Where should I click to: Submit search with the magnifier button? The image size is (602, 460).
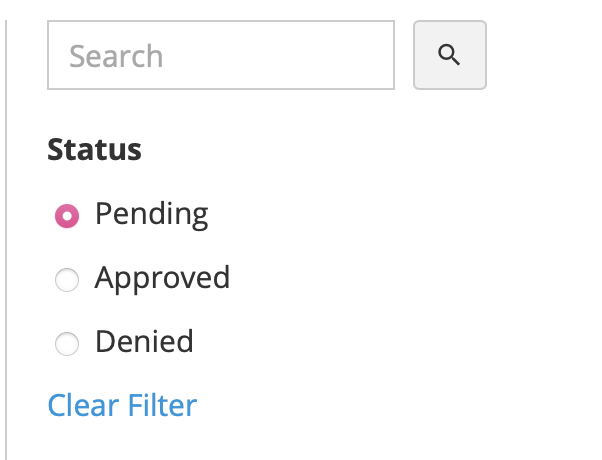point(450,55)
